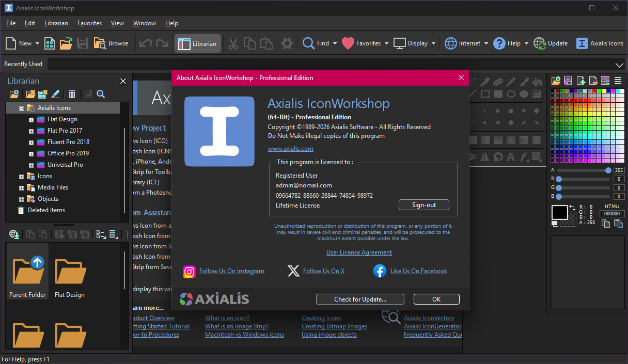Select the eyedropper color picker tool

[x=485, y=82]
